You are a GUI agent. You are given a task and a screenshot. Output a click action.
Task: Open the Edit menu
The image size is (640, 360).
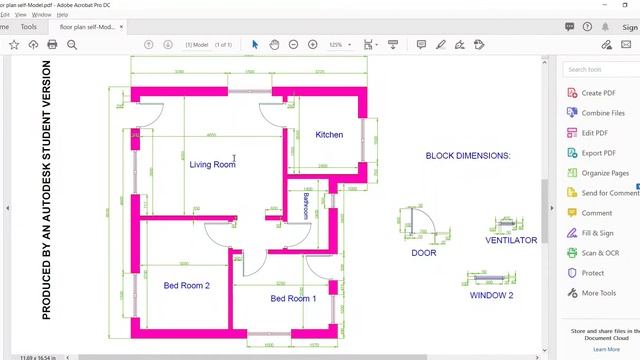tap(5, 15)
